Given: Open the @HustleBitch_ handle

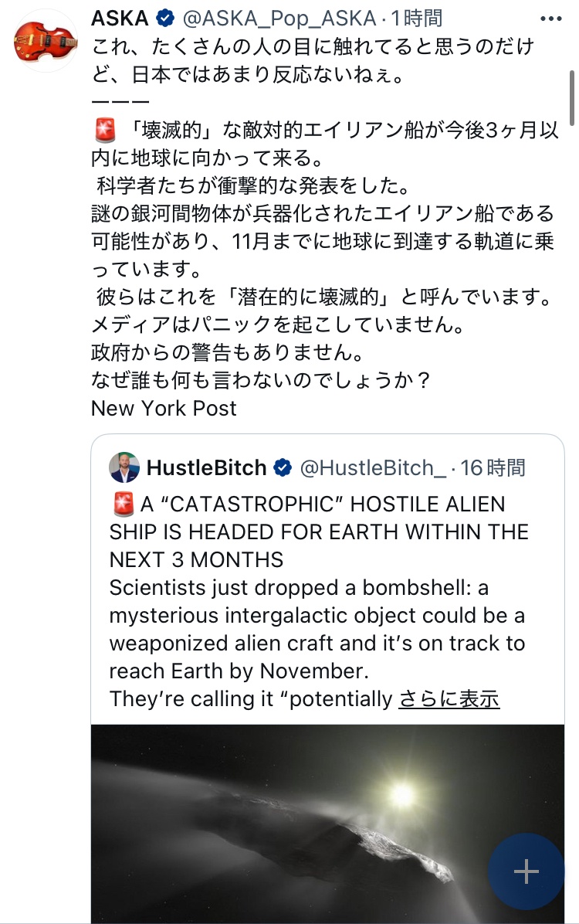Looking at the screenshot, I should click(x=372, y=468).
